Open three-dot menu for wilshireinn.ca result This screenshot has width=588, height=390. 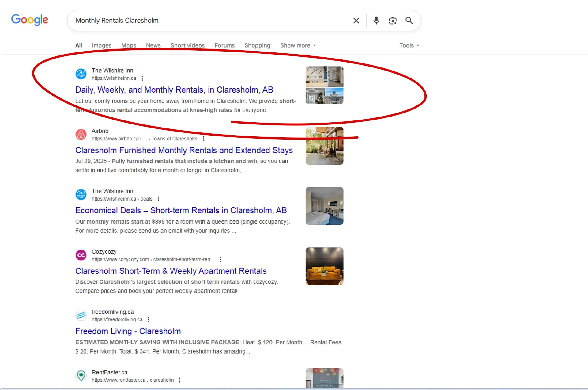(142, 78)
